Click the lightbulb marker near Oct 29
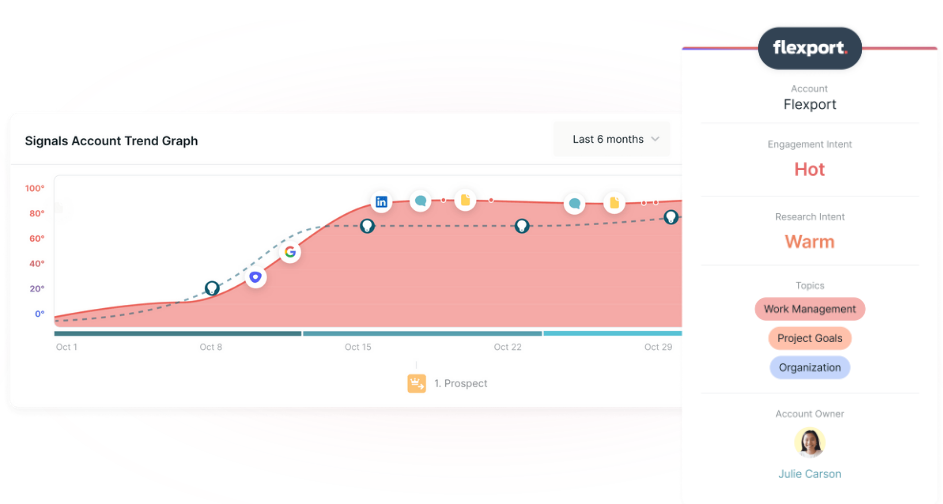The width and height of the screenshot is (943, 504). pyautogui.click(x=671, y=217)
